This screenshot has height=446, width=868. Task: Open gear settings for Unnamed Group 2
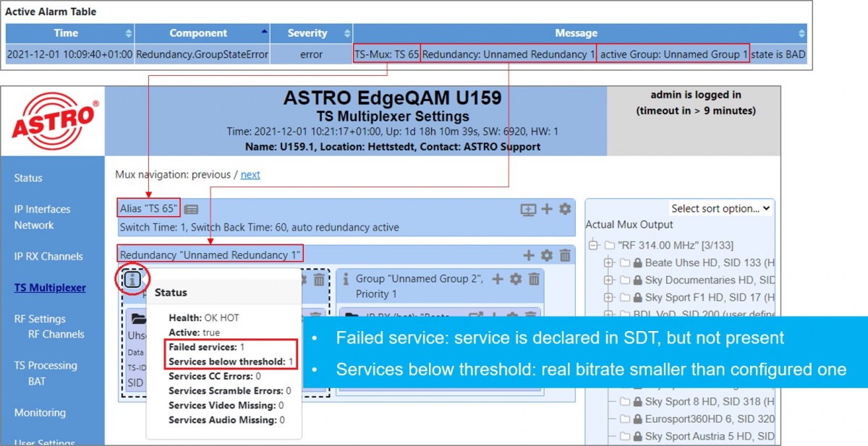click(x=516, y=279)
